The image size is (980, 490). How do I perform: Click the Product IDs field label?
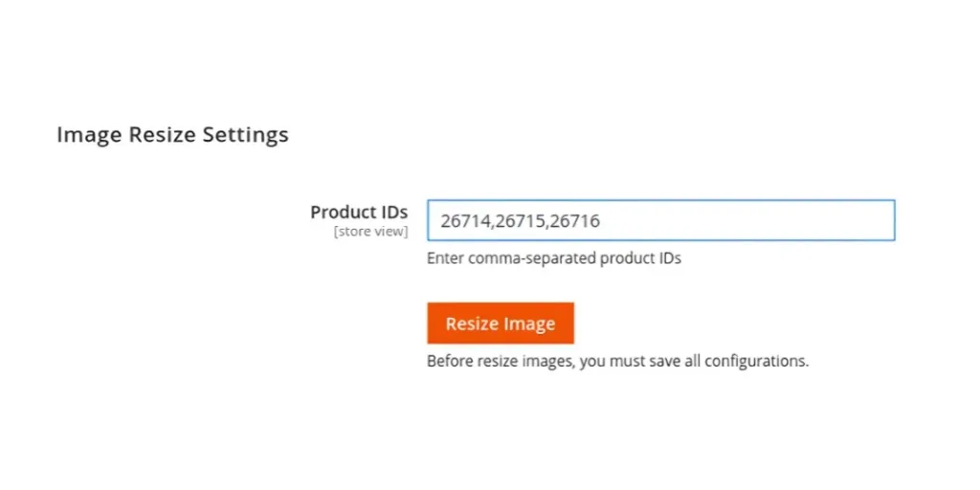(x=359, y=212)
